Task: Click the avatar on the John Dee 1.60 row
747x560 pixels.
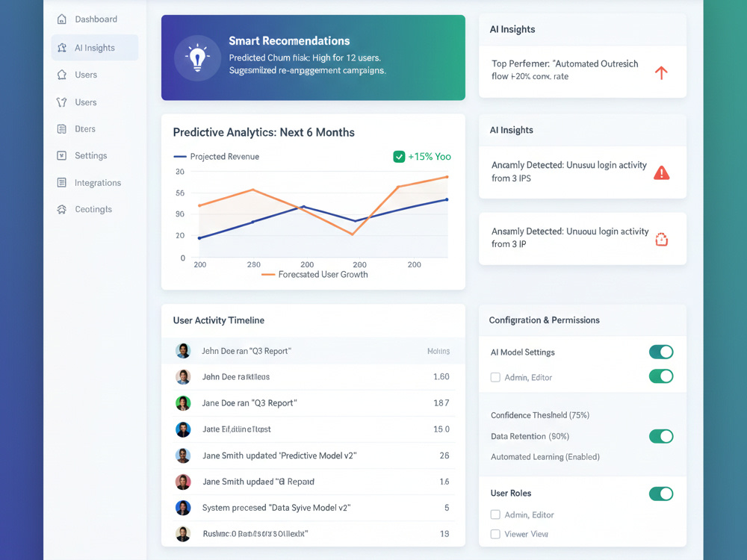Action: click(183, 377)
